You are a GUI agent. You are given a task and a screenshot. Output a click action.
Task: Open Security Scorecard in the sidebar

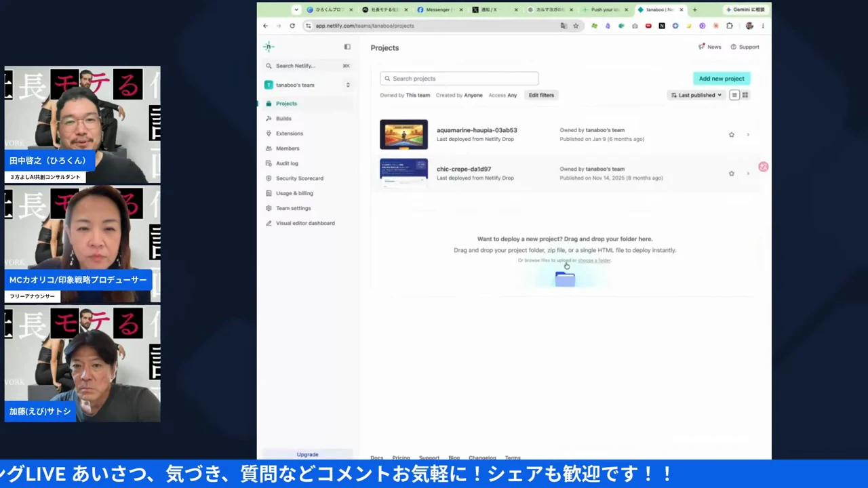coord(300,178)
